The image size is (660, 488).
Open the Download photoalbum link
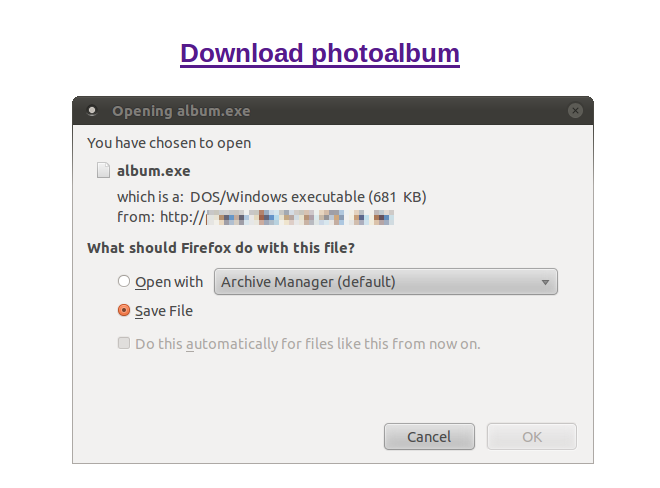[x=320, y=53]
